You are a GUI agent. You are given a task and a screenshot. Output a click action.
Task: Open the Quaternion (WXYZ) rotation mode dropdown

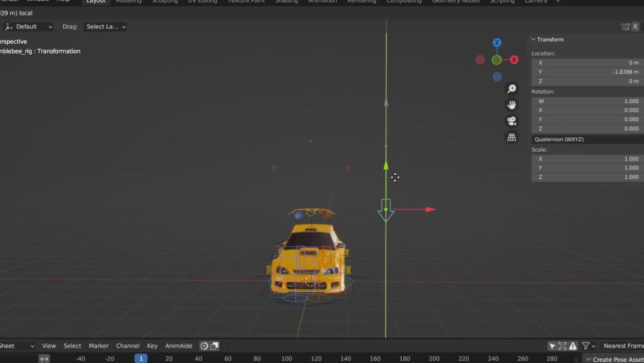click(588, 139)
